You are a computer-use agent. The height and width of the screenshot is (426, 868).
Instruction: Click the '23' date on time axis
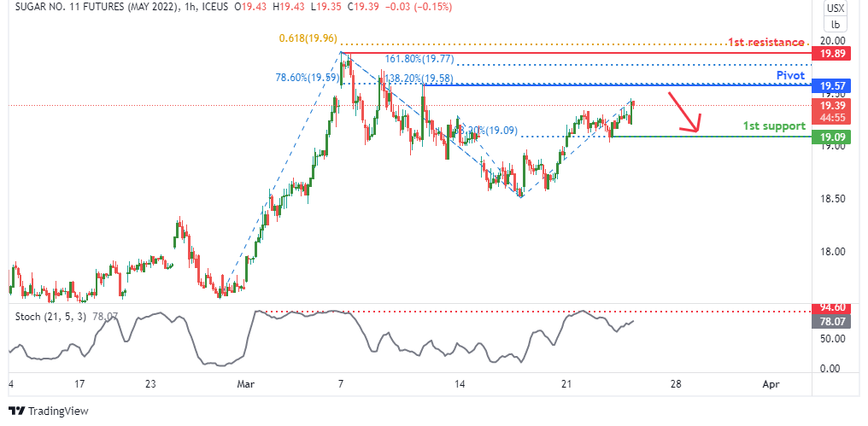pyautogui.click(x=152, y=384)
